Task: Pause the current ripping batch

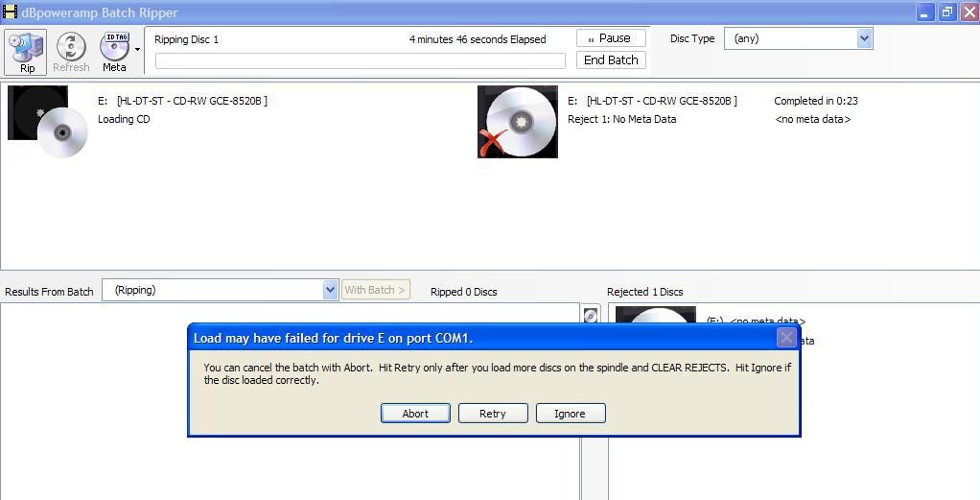Action: (x=611, y=38)
